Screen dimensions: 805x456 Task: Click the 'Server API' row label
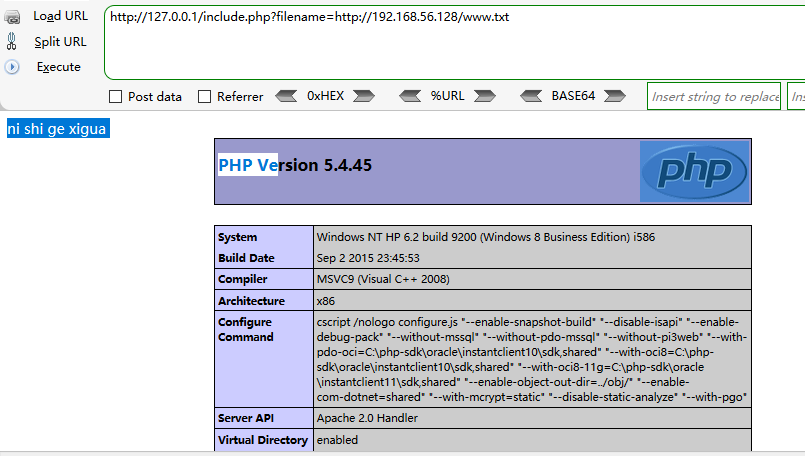point(245,419)
